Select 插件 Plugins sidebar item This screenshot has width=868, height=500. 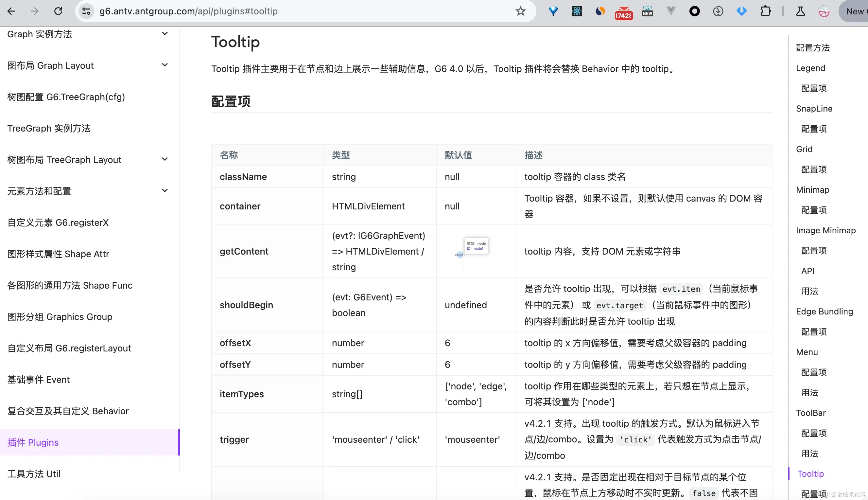(x=89, y=442)
